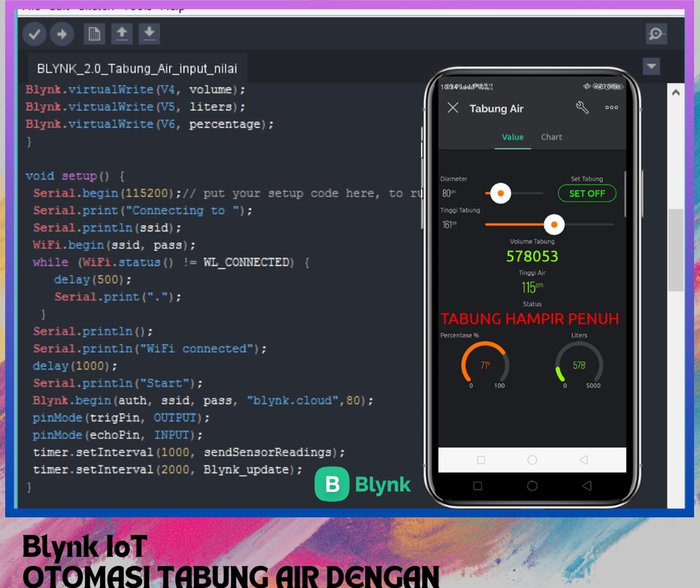
Task: Click the 'Serial.println("Start");' code line
Action: click(117, 383)
